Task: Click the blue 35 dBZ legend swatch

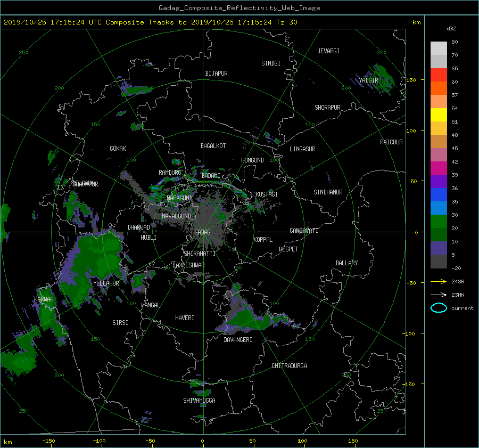Action: (439, 194)
